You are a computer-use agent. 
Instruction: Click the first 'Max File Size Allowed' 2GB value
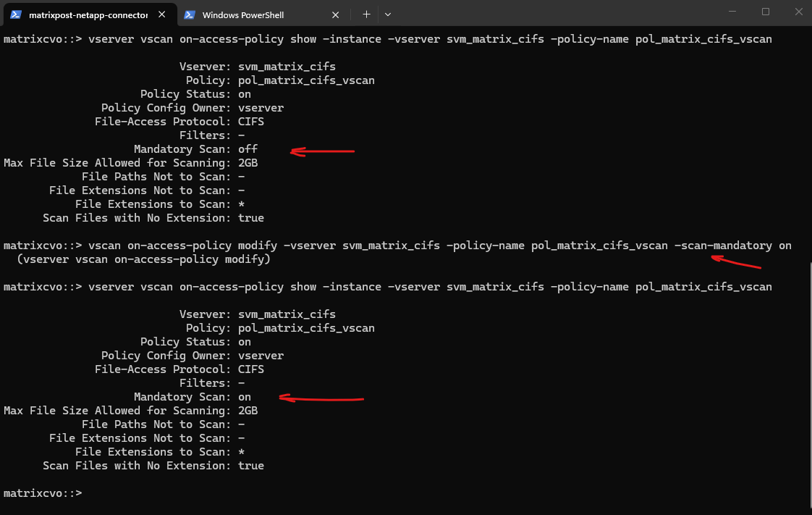click(248, 163)
